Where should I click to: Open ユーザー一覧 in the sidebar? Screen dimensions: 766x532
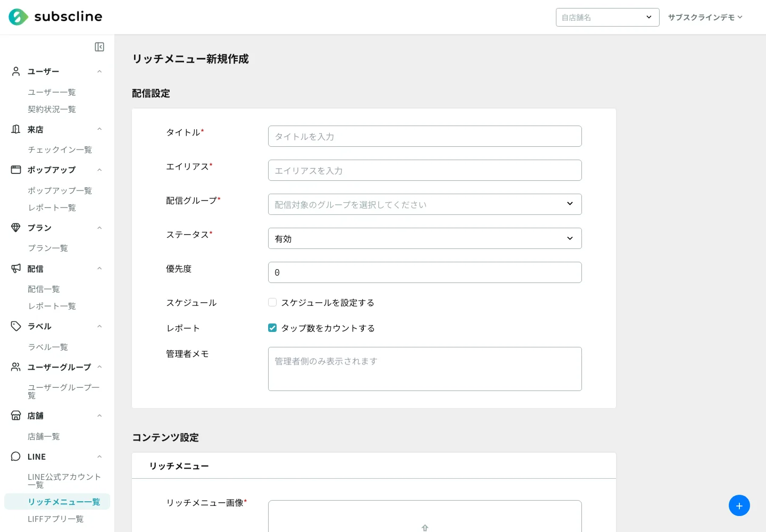pos(52,92)
